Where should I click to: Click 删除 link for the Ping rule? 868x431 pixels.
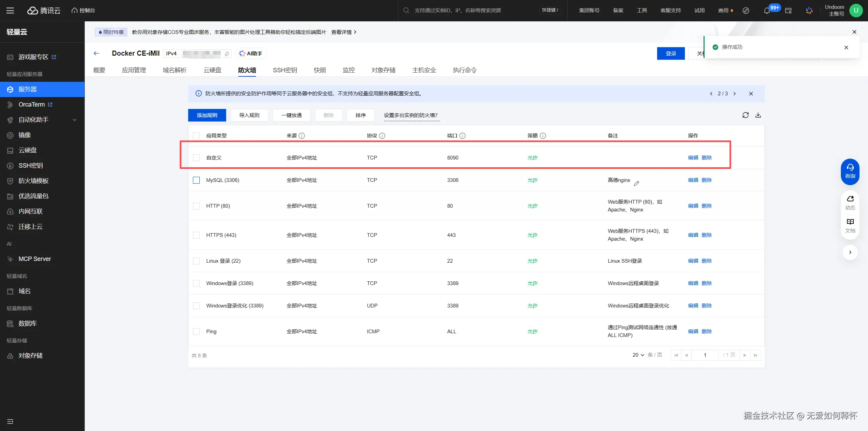click(707, 331)
